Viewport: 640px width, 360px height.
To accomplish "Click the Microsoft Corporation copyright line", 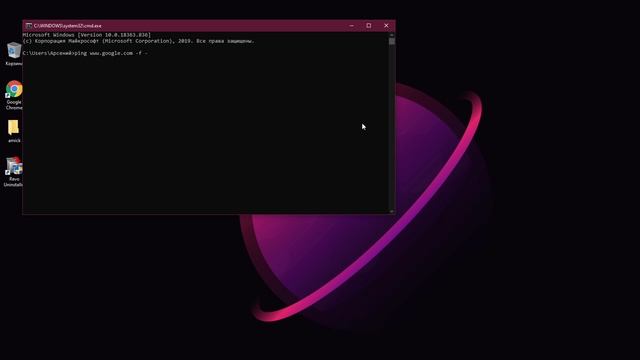I will click(x=138, y=41).
